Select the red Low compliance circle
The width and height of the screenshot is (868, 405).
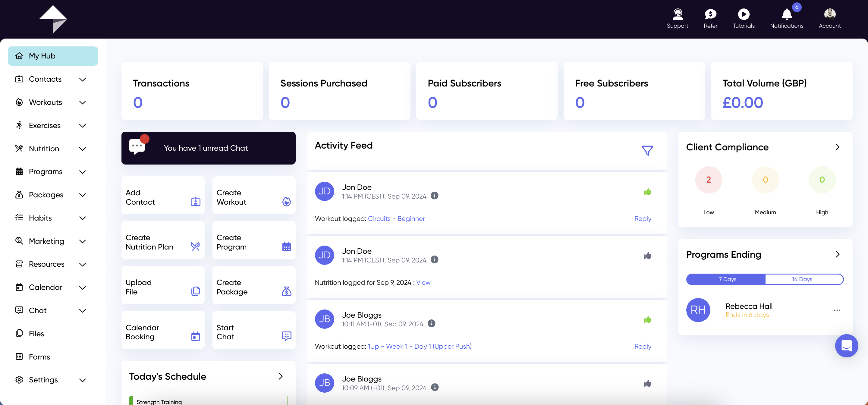point(708,180)
